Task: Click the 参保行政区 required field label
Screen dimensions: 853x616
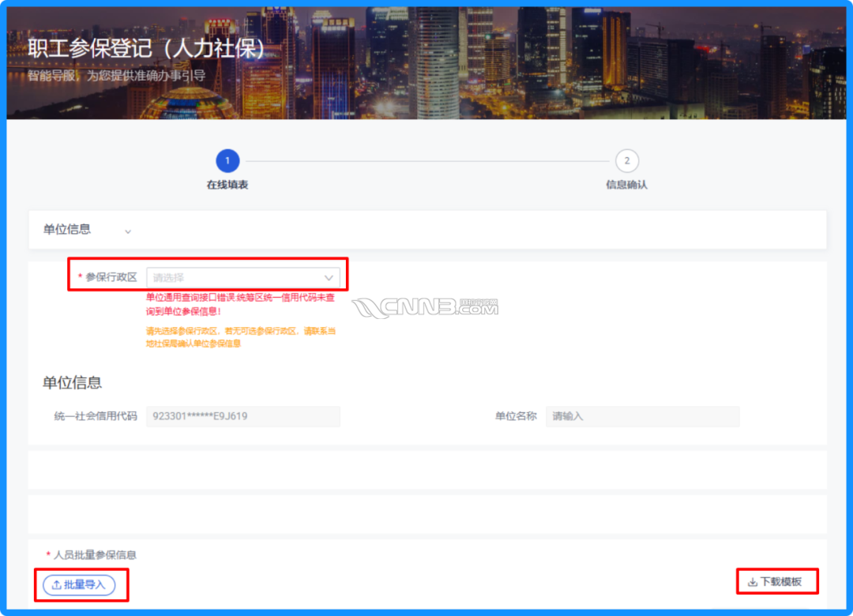Action: (111, 277)
